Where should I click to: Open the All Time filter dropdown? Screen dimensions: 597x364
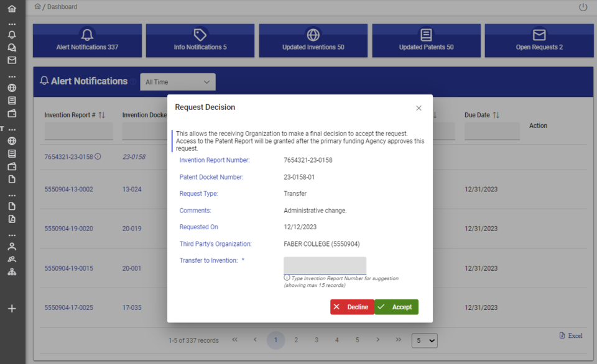[x=177, y=81]
